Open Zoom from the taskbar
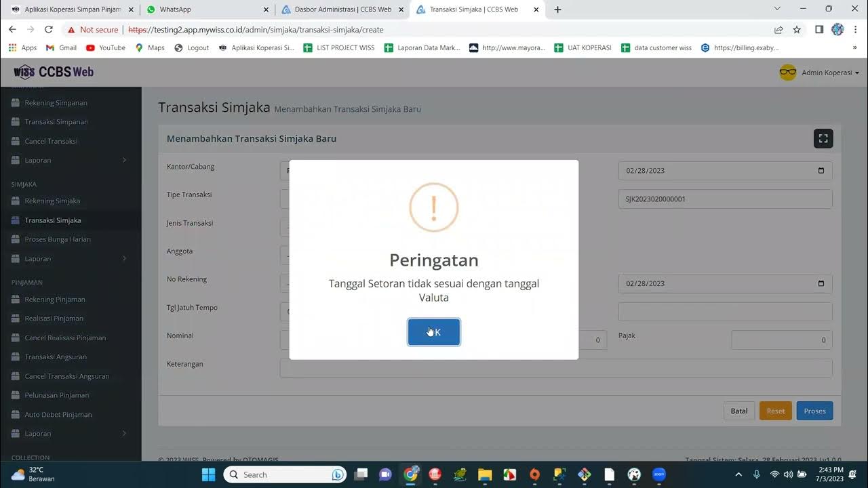The image size is (868, 488). pos(658,474)
